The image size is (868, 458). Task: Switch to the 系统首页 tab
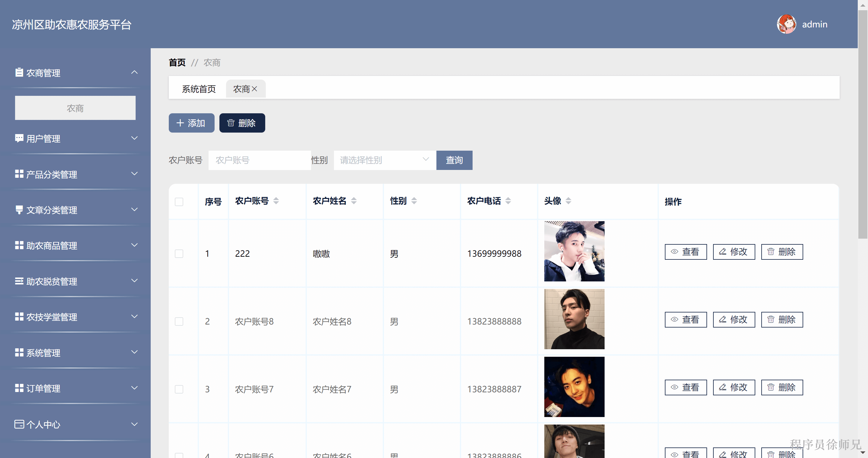click(x=199, y=89)
